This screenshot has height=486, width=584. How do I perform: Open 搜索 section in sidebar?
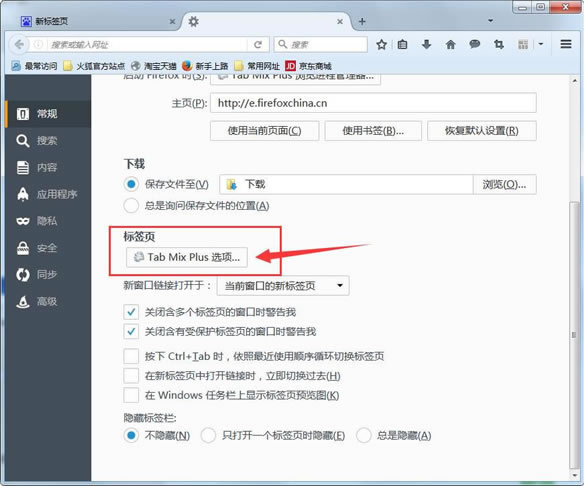coord(48,141)
